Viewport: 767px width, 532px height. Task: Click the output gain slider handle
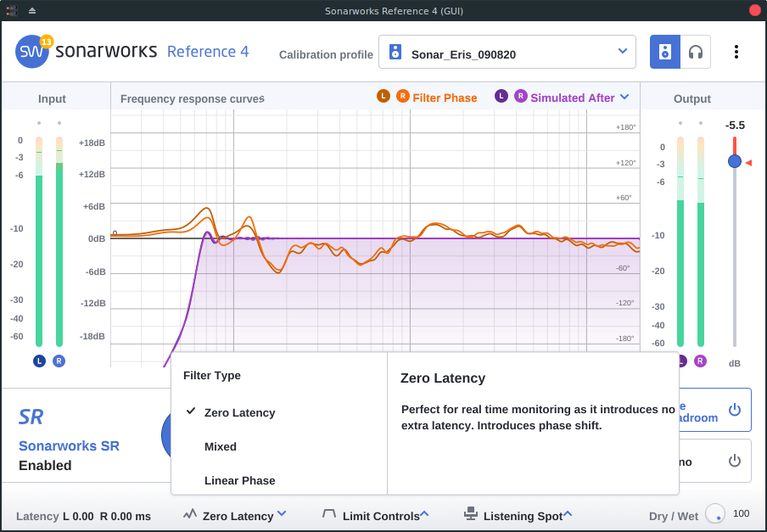coord(734,161)
